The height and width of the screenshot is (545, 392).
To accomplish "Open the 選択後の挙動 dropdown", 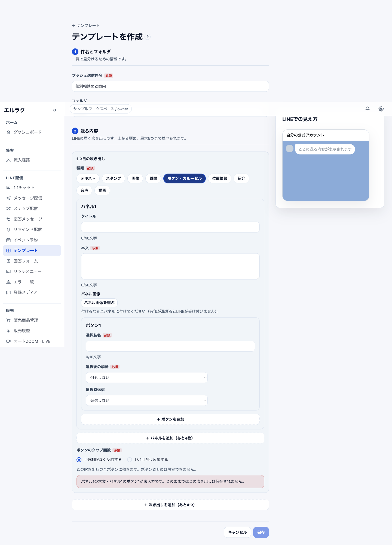I will point(147,378).
